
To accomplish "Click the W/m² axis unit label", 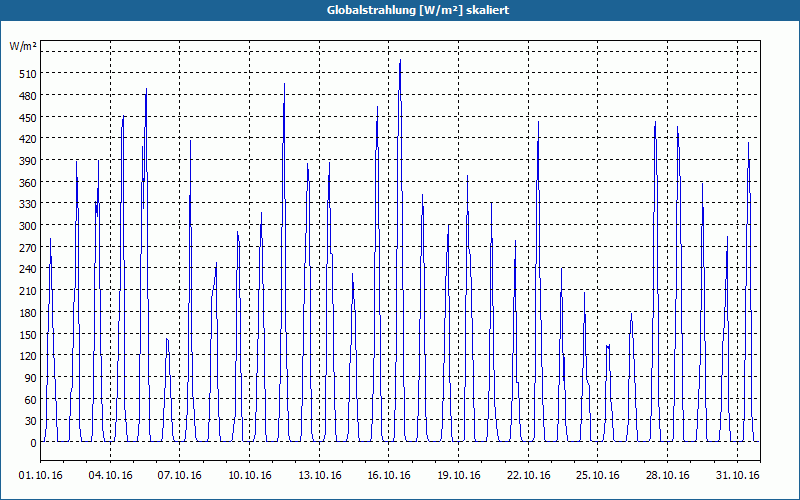I will point(23,46).
